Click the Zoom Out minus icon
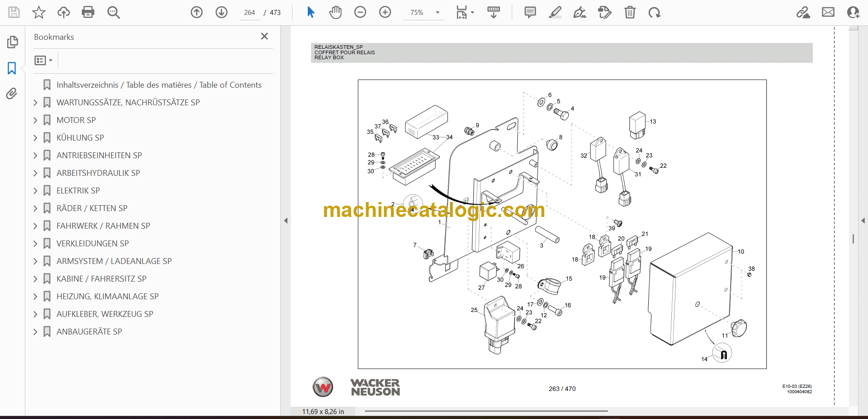This screenshot has width=868, height=419. click(x=360, y=12)
